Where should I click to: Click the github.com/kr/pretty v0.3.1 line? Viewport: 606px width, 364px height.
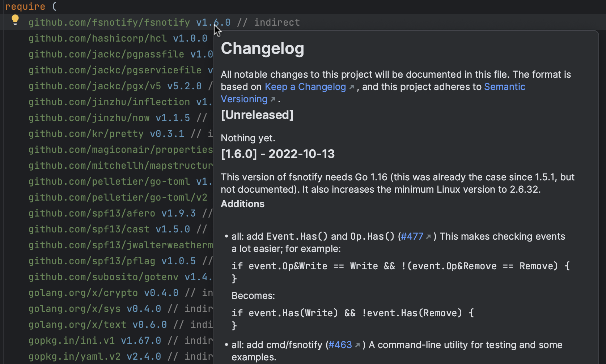click(121, 134)
